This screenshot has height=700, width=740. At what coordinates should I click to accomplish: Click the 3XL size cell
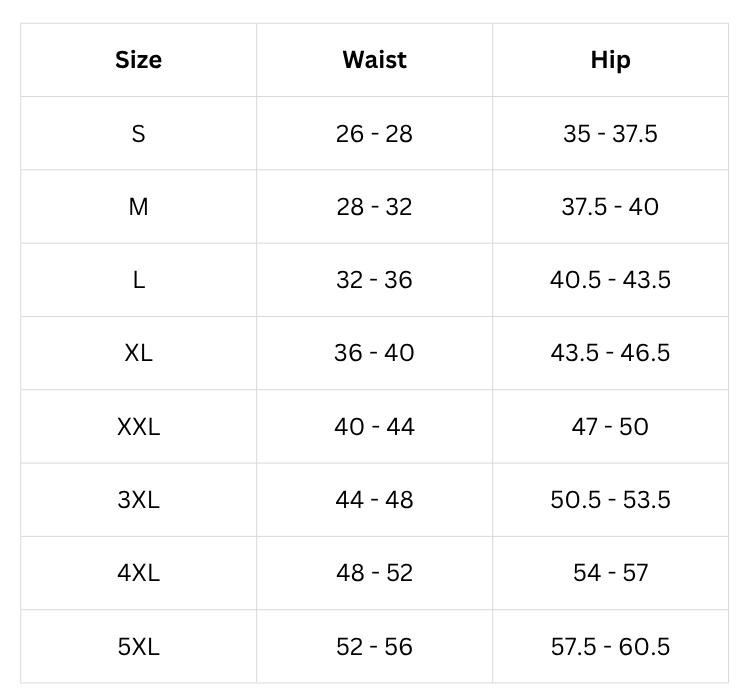pos(138,500)
